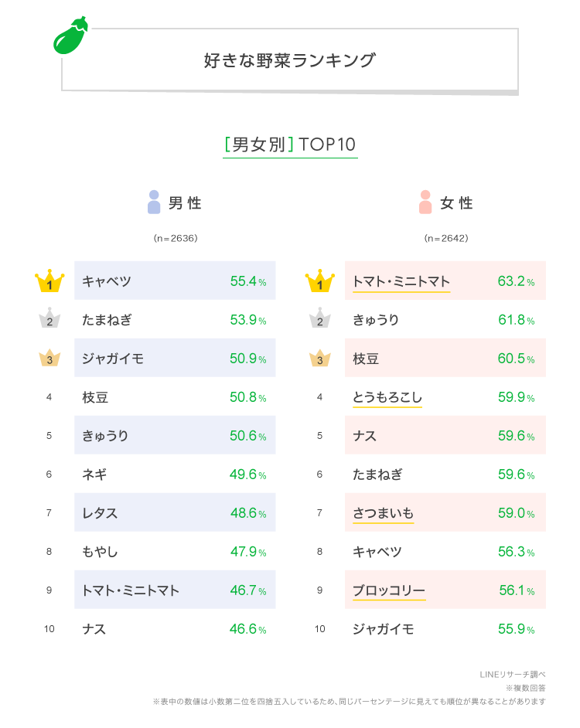Click the silver crown for men's rank 2
580x728 pixels.
(49, 319)
